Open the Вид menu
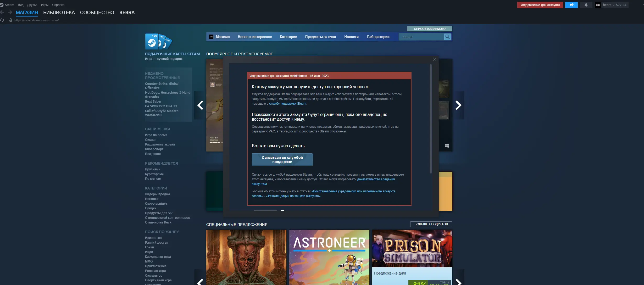The width and height of the screenshot is (644, 285). [x=21, y=5]
